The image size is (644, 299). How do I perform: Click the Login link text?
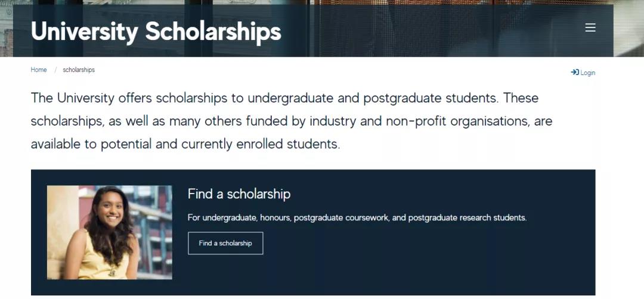[x=588, y=73]
